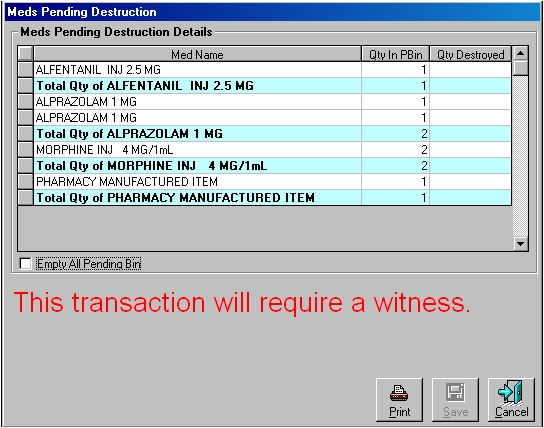Screen dimensions: 544x428
Task: Click the scrollbar down arrow
Action: click(520, 244)
